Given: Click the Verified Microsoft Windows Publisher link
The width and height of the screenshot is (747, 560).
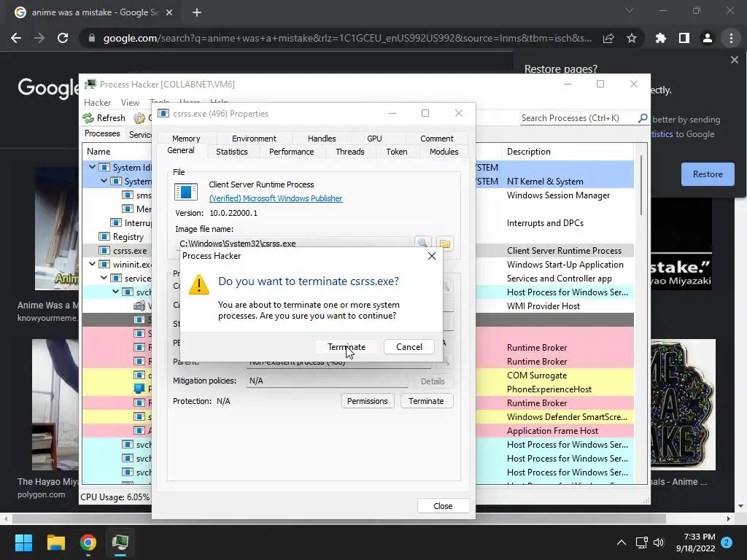Looking at the screenshot, I should [x=275, y=198].
